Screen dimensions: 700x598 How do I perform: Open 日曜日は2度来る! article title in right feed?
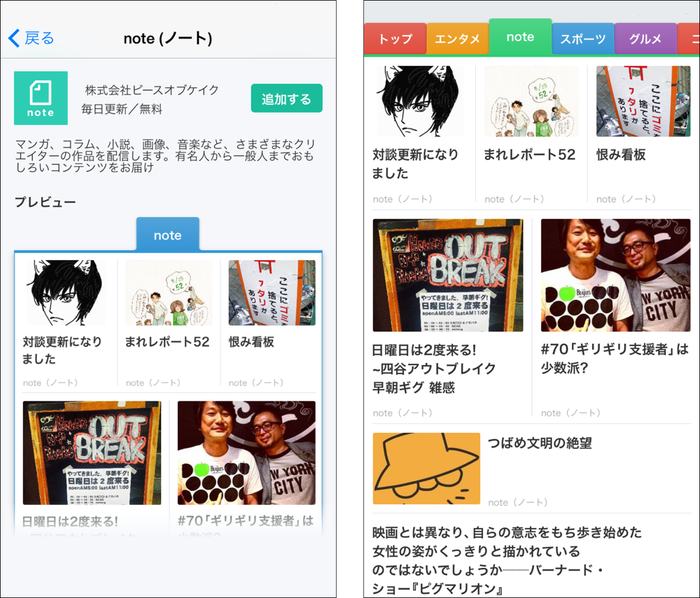434,369
